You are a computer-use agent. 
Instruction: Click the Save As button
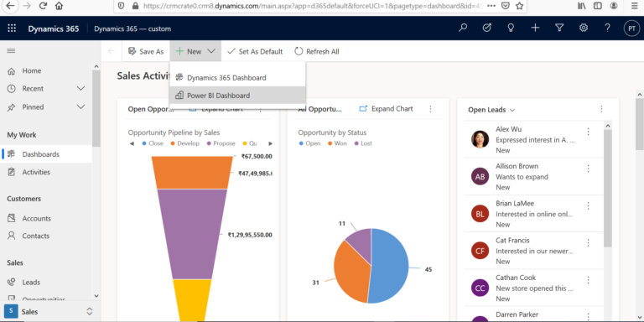(x=146, y=51)
